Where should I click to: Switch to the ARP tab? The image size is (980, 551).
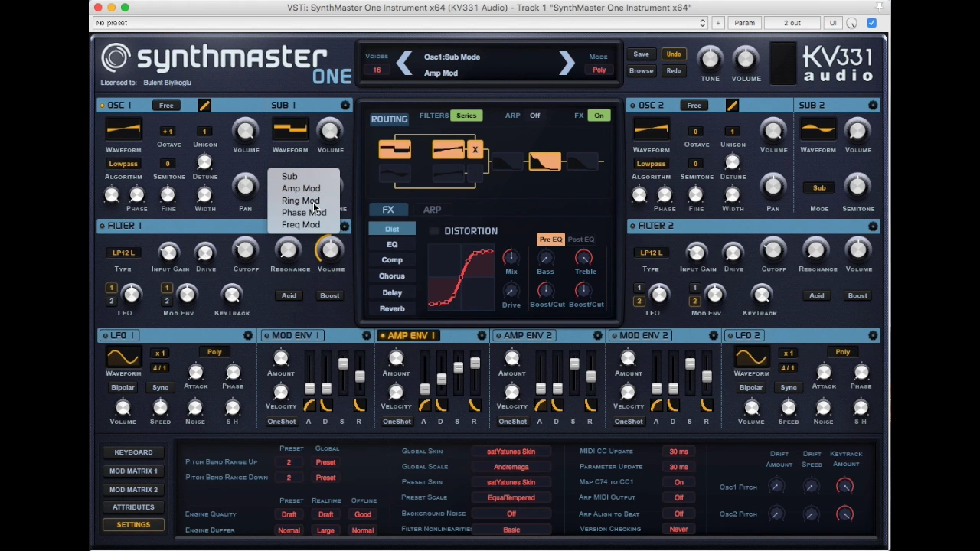432,210
